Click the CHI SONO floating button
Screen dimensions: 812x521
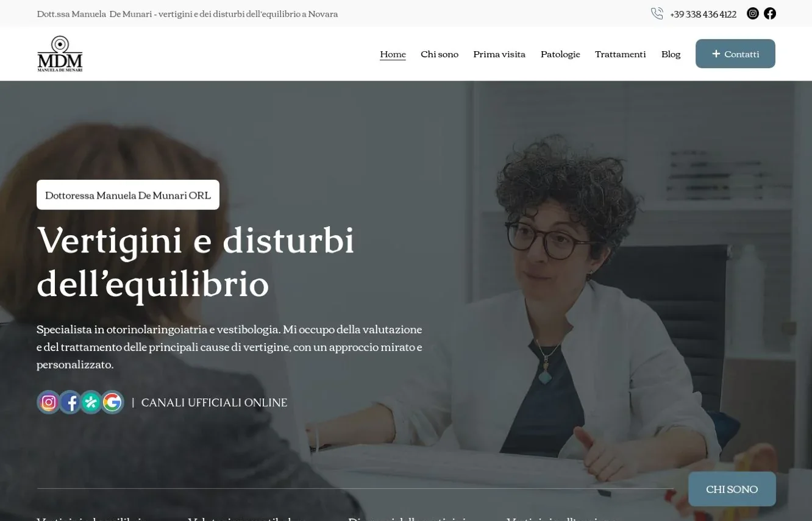coord(732,489)
